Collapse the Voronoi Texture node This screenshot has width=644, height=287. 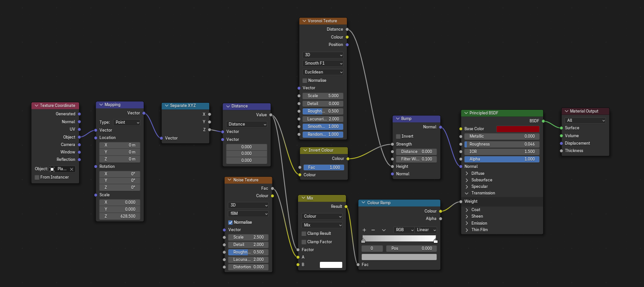[x=304, y=21]
